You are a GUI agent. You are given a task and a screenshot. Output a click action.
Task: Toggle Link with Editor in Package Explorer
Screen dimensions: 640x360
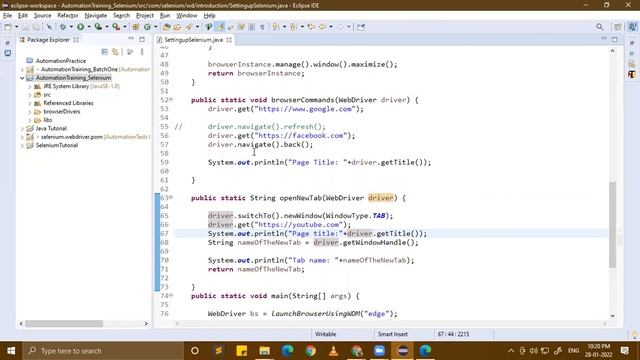[116, 52]
